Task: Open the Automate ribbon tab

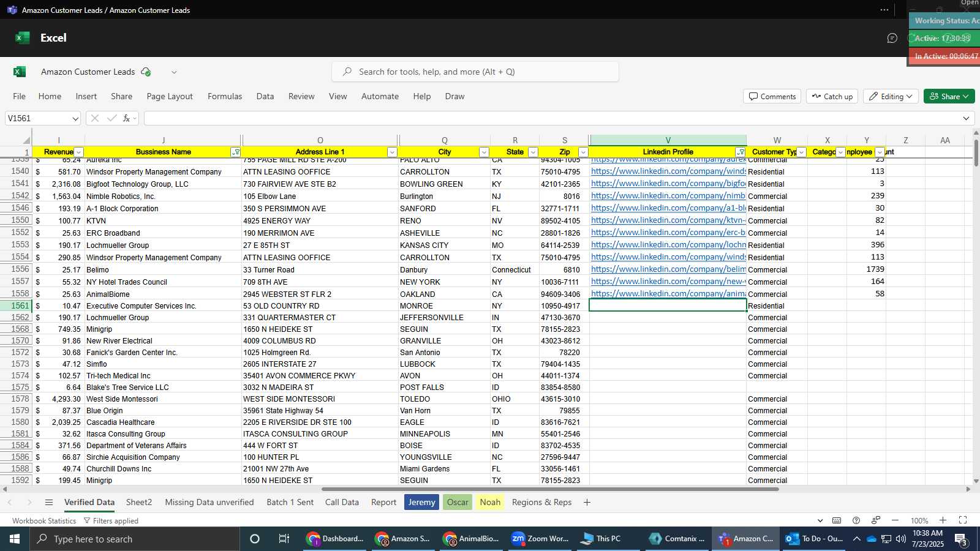Action: [x=380, y=96]
